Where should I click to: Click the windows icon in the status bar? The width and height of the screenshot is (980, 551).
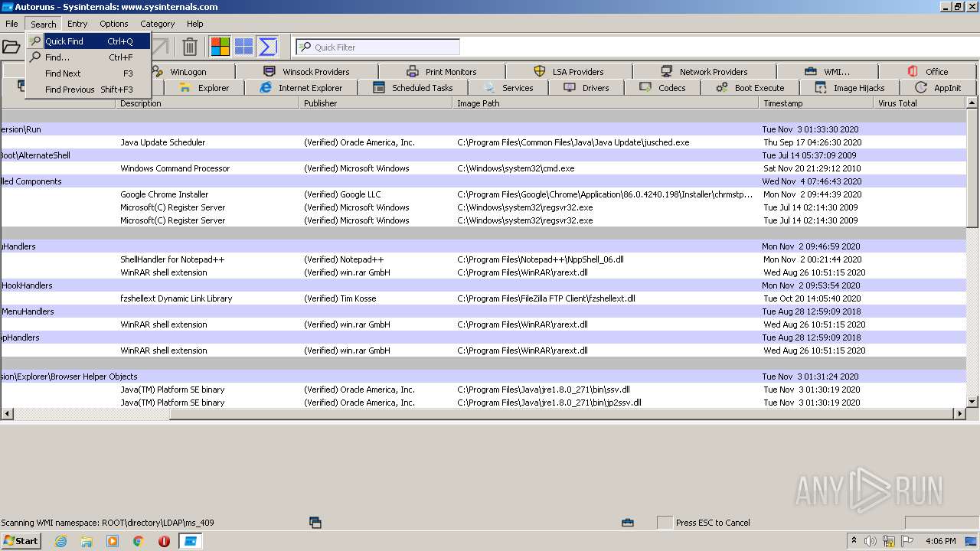315,523
